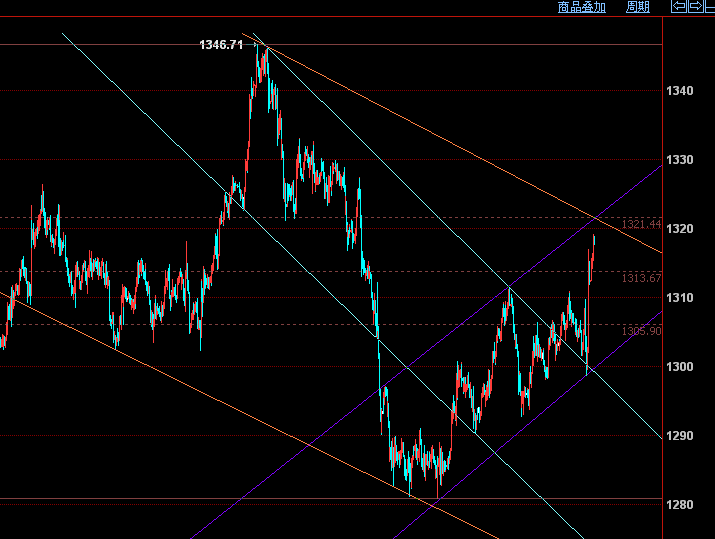Click the 1290 price axis value
Viewport: 715px width, 539px height.
pos(679,435)
